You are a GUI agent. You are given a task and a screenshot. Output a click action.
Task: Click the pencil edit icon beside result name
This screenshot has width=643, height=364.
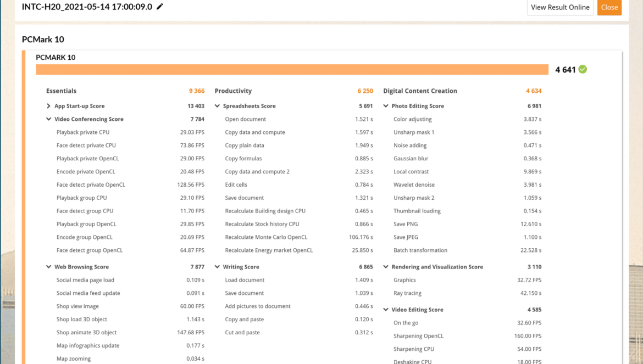point(160,7)
